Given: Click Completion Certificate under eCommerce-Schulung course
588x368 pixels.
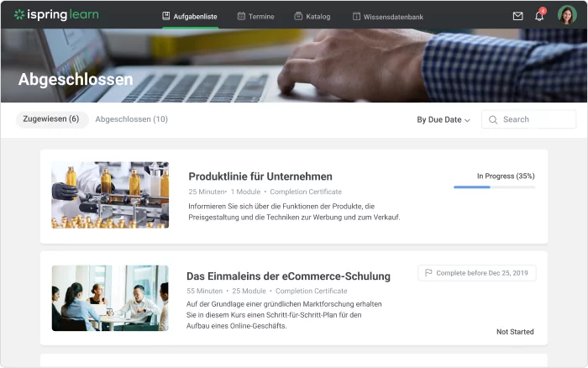Looking at the screenshot, I should pyautogui.click(x=312, y=291).
